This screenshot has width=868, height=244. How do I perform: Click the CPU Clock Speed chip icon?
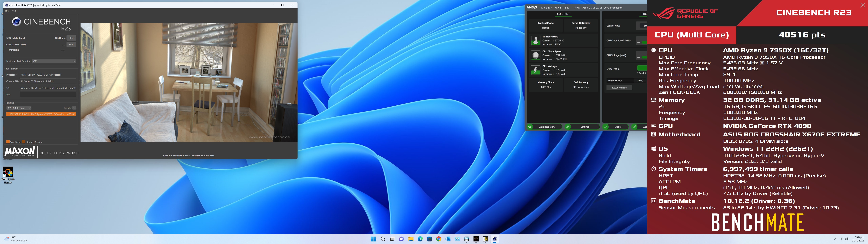click(535, 55)
